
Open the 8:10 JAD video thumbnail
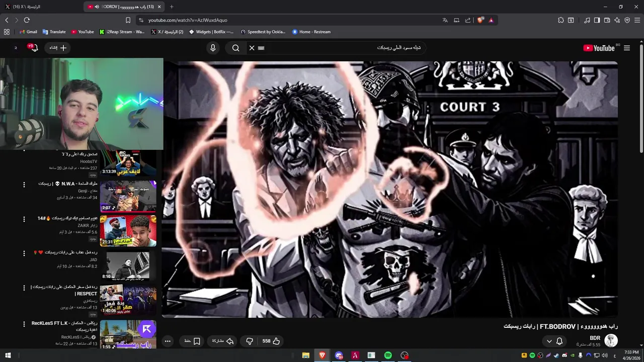point(128,265)
